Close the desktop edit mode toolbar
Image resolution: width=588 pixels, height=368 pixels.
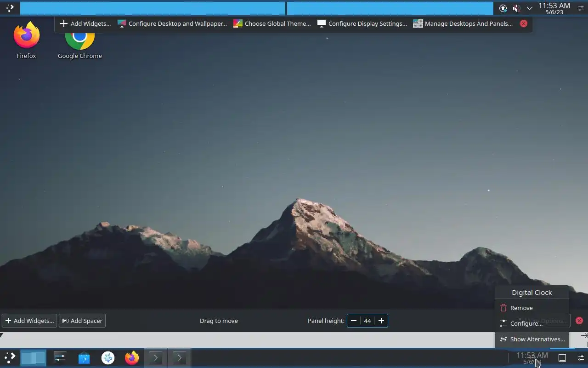point(524,23)
